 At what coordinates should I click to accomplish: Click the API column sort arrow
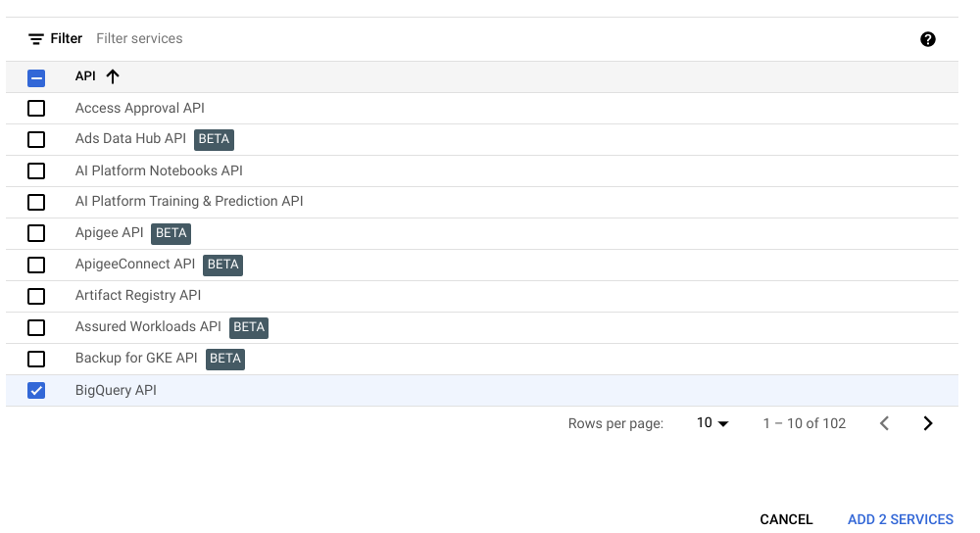[x=112, y=76]
